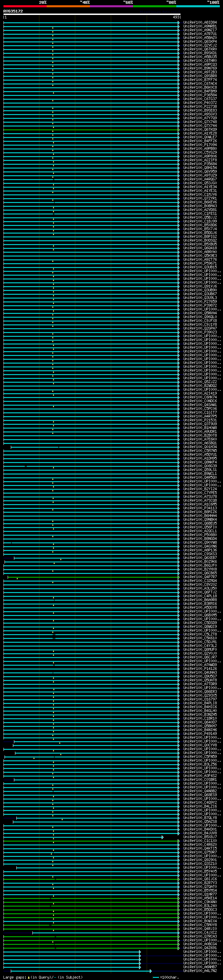Viewport: 223px width, 980px height.
Task: Open the UniRef100_Q6TKQ9 hit label
Action: tap(200, 129)
